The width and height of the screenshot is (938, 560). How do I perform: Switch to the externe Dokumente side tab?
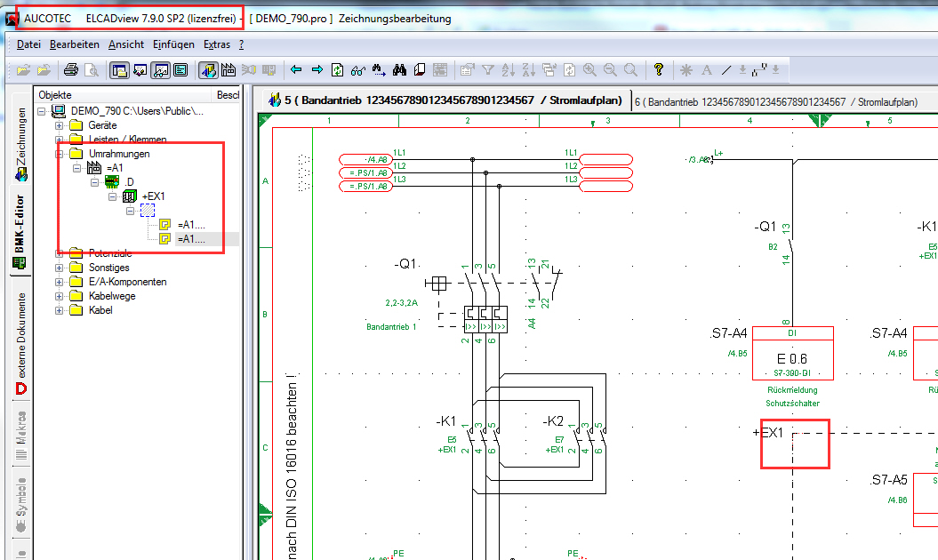21,343
